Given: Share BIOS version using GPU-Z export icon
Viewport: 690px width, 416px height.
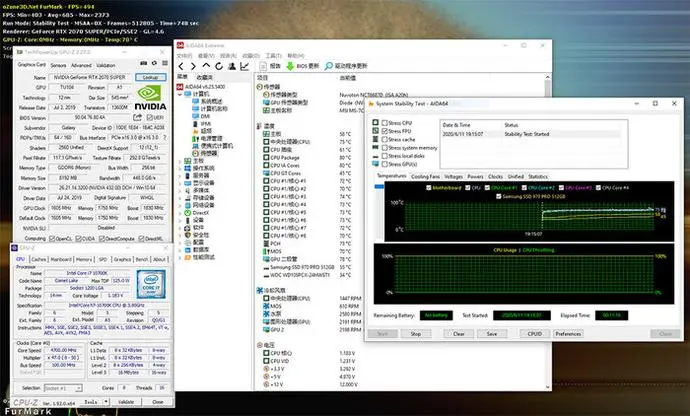Looking at the screenshot, I should (x=137, y=118).
